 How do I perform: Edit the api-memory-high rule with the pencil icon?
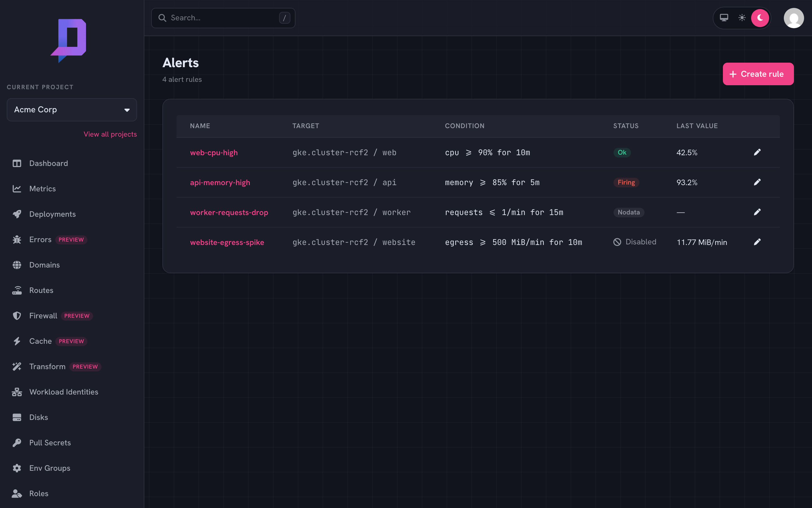757,182
